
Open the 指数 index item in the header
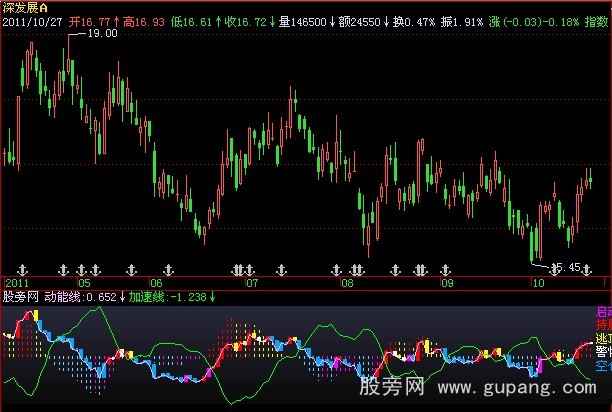click(597, 19)
